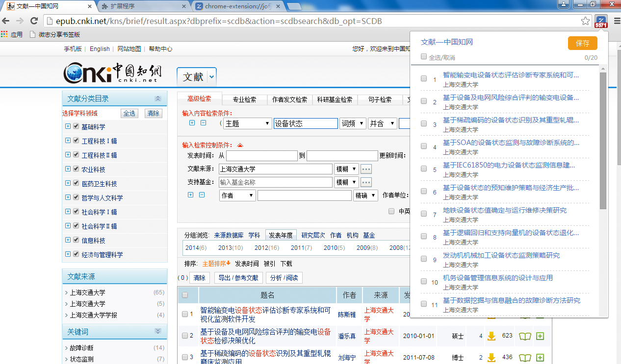The height and width of the screenshot is (364, 621).
Task: Download the paper by 潘乐真
Action: pyautogui.click(x=491, y=336)
